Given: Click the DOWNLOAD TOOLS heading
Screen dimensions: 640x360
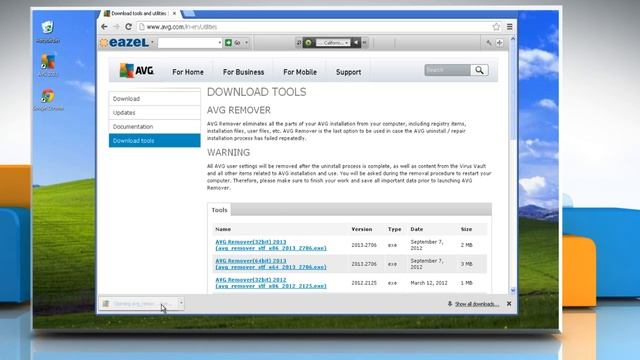Looking at the screenshot, I should (256, 92).
